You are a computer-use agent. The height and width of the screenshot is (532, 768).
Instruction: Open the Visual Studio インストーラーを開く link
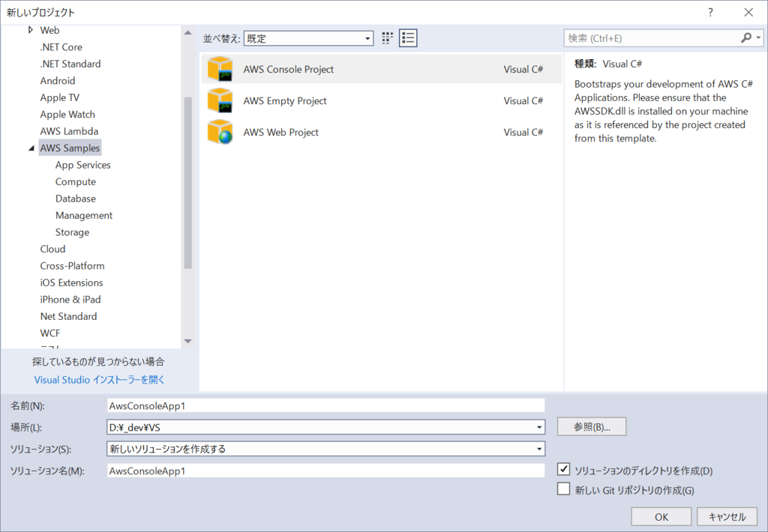click(x=100, y=380)
